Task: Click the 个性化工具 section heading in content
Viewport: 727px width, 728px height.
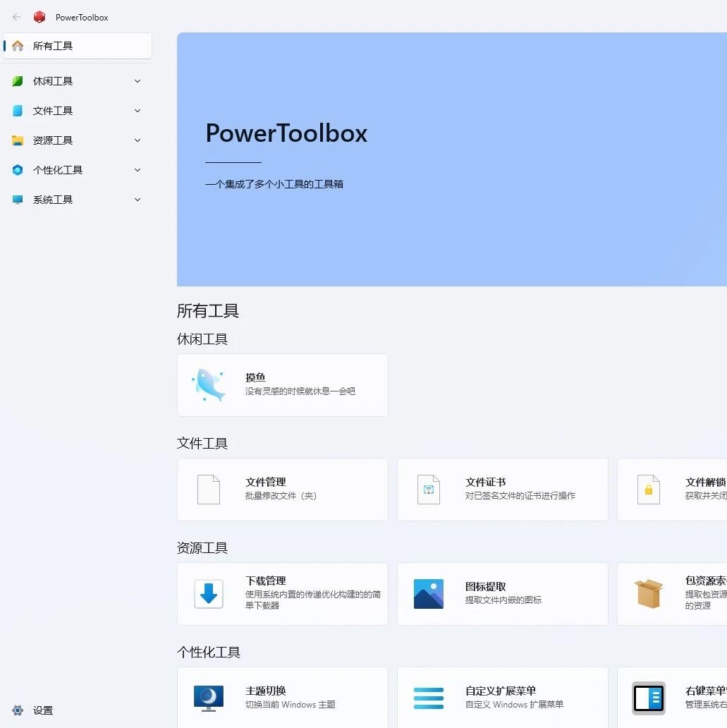Action: [209, 653]
